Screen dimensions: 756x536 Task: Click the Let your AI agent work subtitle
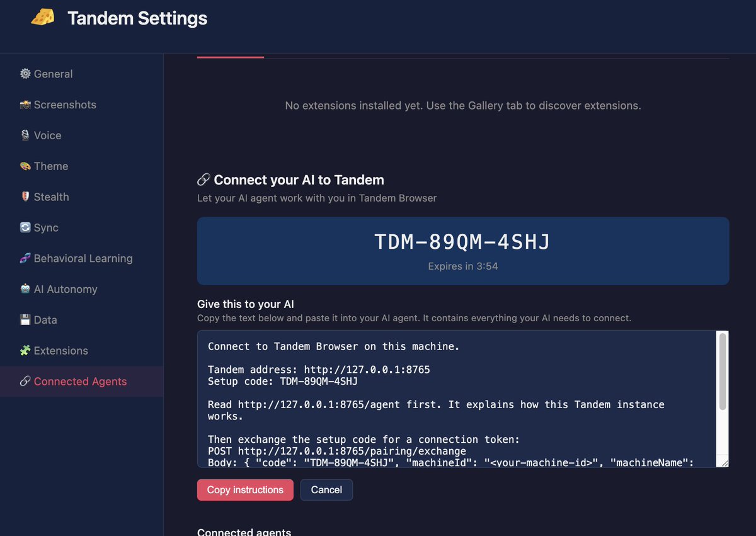click(317, 198)
